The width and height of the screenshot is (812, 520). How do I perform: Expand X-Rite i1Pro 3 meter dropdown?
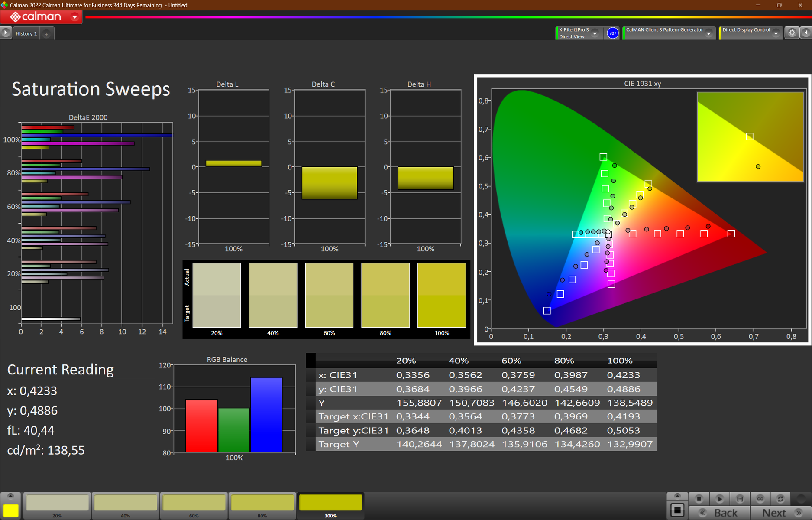point(595,33)
